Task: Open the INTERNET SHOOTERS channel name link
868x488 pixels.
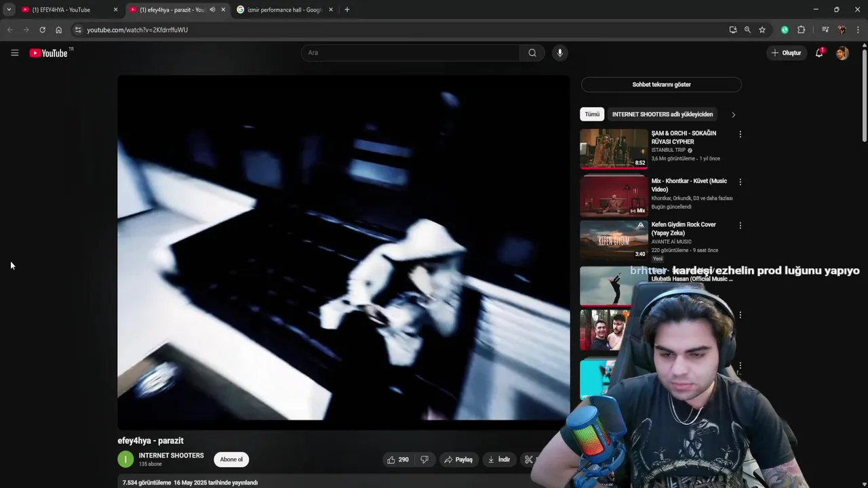Action: 171,455
